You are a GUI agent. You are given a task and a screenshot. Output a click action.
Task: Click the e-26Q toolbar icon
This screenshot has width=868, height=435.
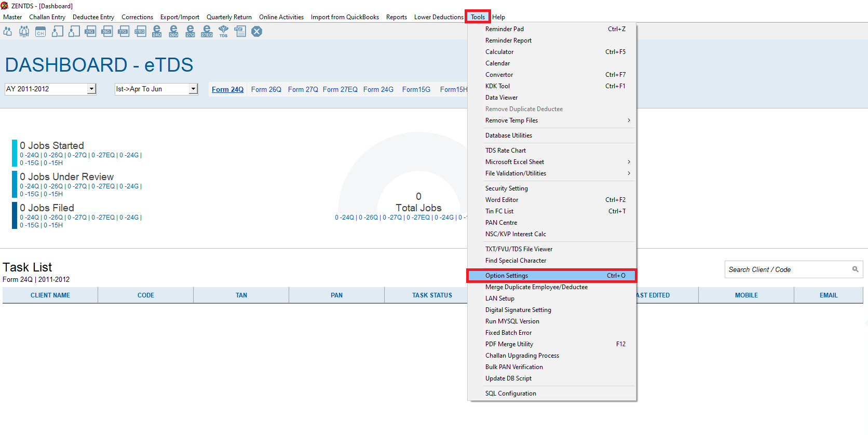coord(173,32)
